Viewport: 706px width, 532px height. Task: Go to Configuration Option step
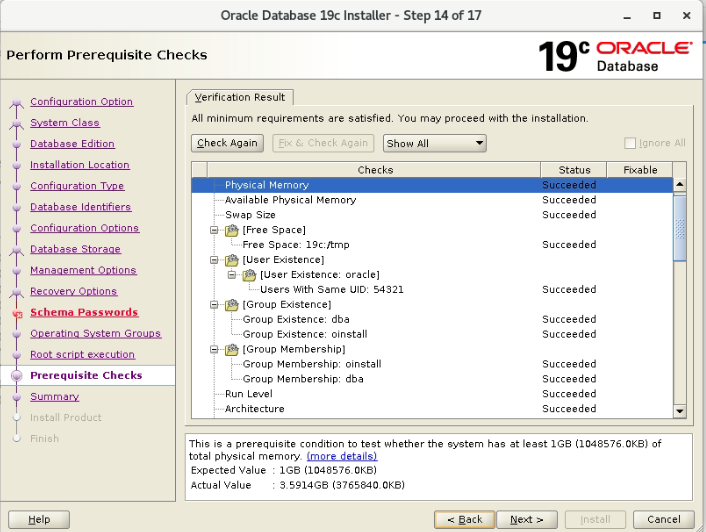[81, 102]
